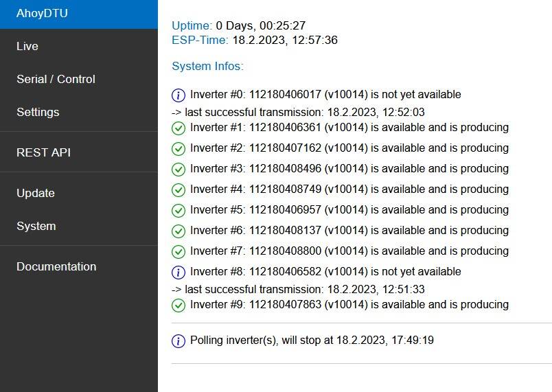Click the info icon next to Polling inverter(s)
This screenshot has height=392, width=552.
tap(179, 341)
